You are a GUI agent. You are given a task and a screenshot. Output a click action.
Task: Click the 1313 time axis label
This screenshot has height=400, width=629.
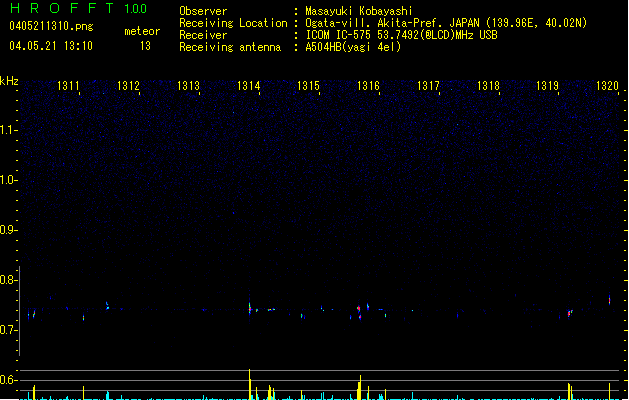point(189,85)
